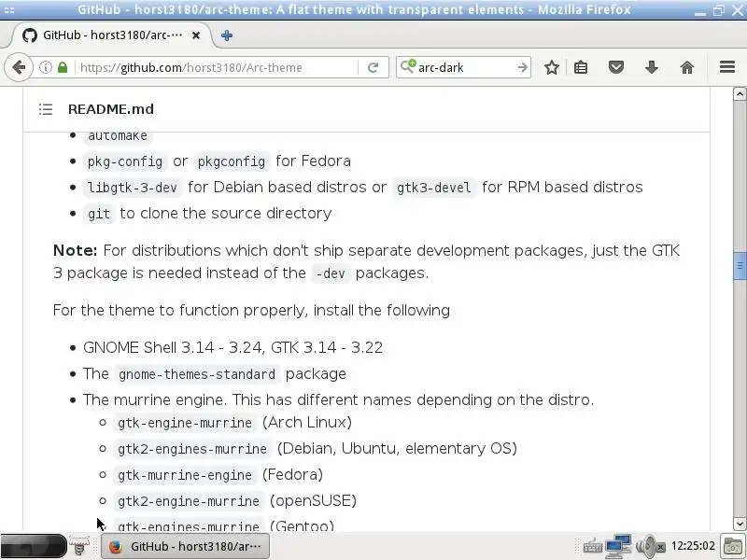
Task: Click 'For the theme to function properly' sentence
Action: pyautogui.click(x=251, y=311)
